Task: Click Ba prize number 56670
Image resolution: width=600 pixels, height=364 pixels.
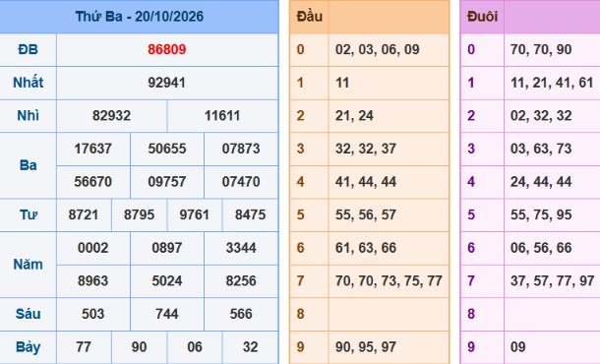Action: click(x=93, y=181)
